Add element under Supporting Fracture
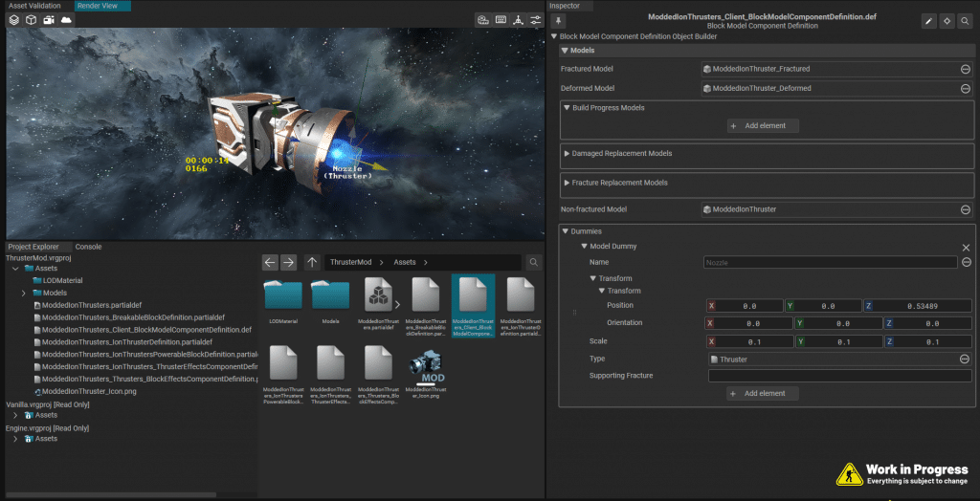Screen dimensions: 980x501 pos(764,393)
